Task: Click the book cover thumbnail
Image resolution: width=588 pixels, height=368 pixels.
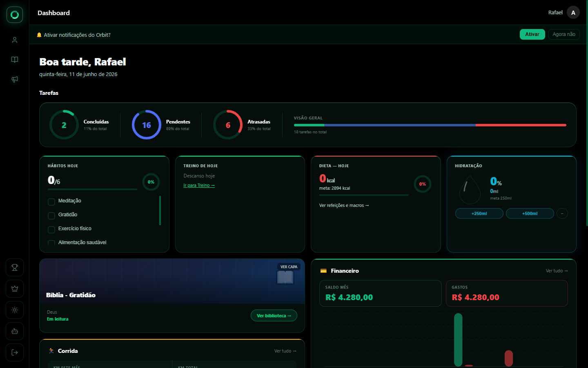Action: tap(285, 277)
